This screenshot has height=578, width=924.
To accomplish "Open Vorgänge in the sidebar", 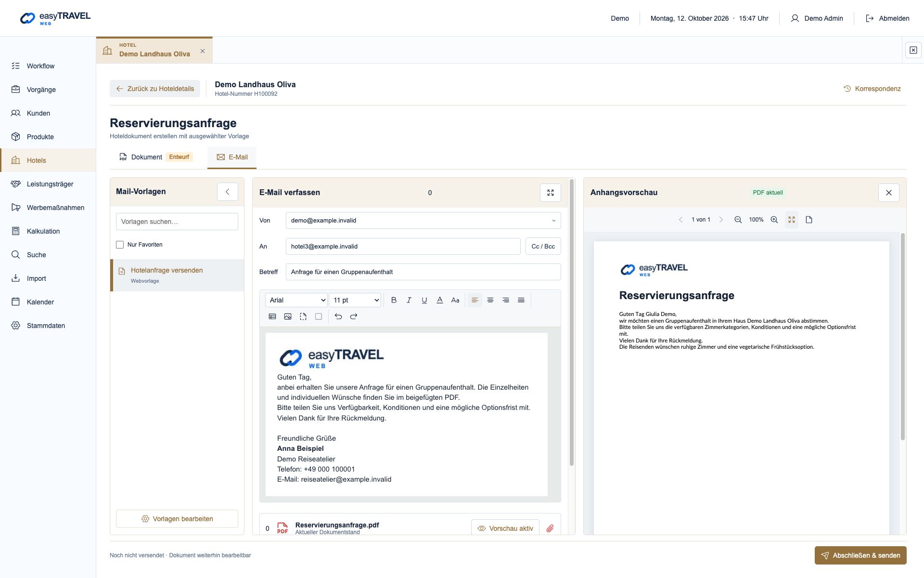I will (x=48, y=90).
